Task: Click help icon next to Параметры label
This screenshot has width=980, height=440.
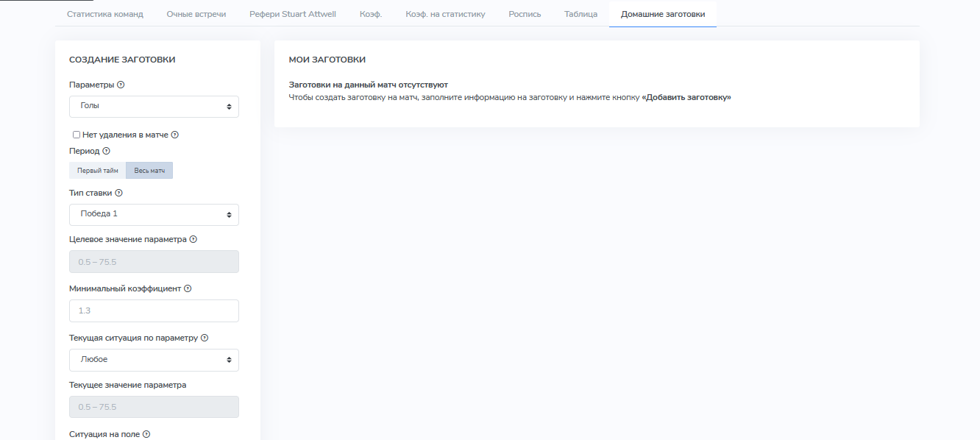Action: (121, 85)
